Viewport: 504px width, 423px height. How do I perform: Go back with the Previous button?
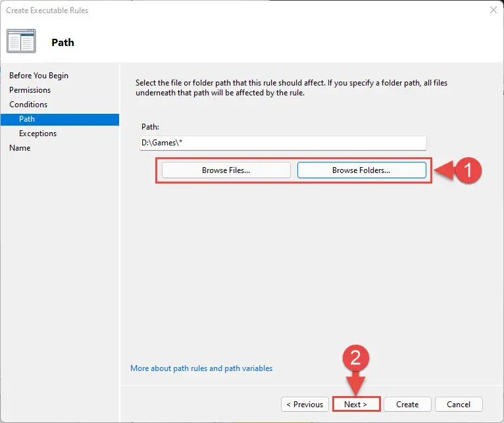pyautogui.click(x=305, y=405)
